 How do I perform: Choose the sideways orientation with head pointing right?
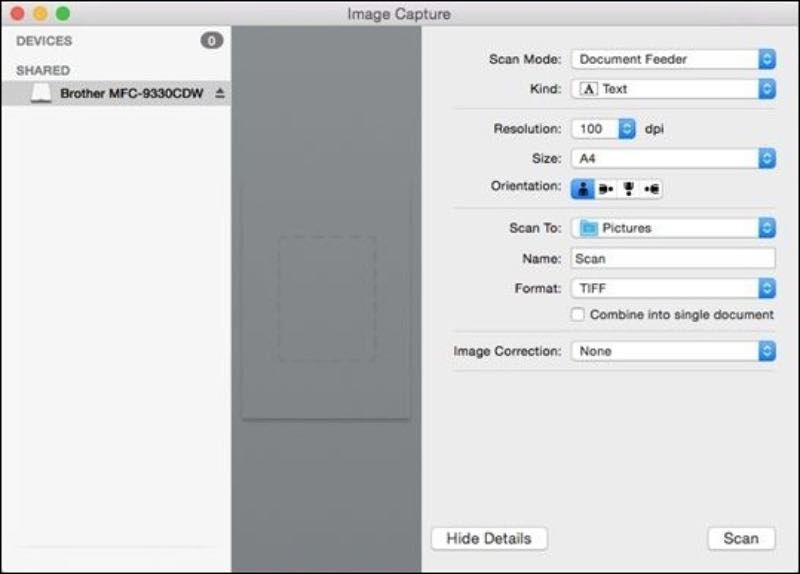coord(605,188)
